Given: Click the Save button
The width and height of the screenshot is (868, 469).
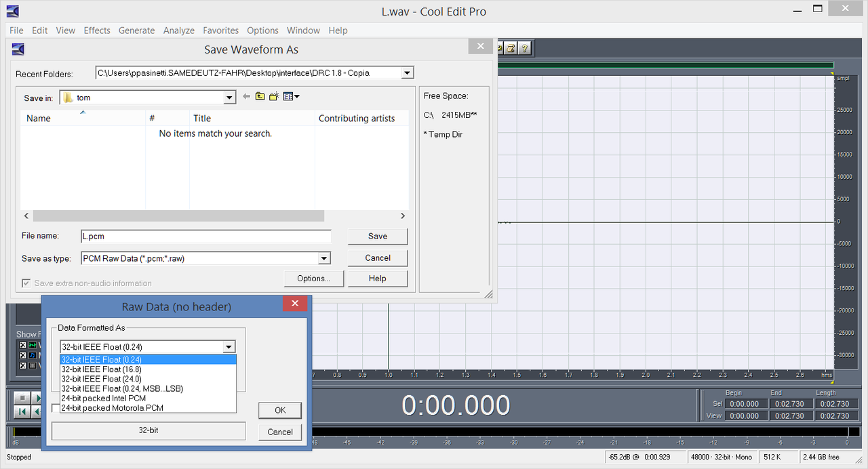Looking at the screenshot, I should coord(378,237).
